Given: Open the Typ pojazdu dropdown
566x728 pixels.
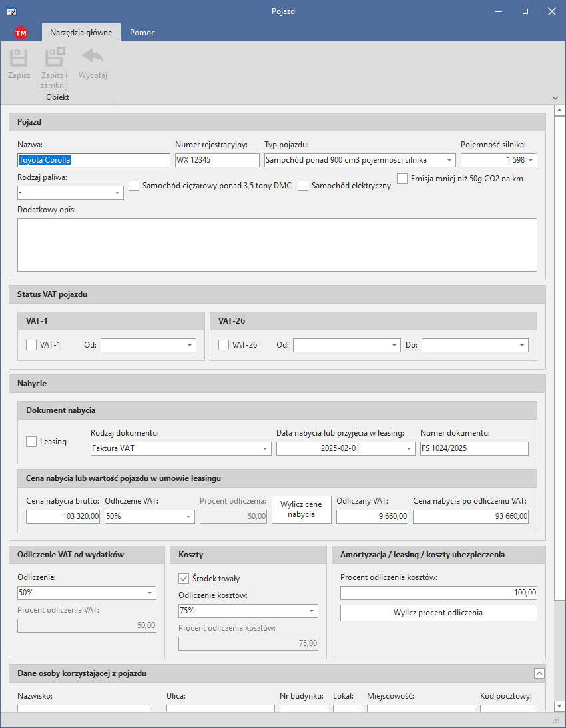Looking at the screenshot, I should point(449,160).
